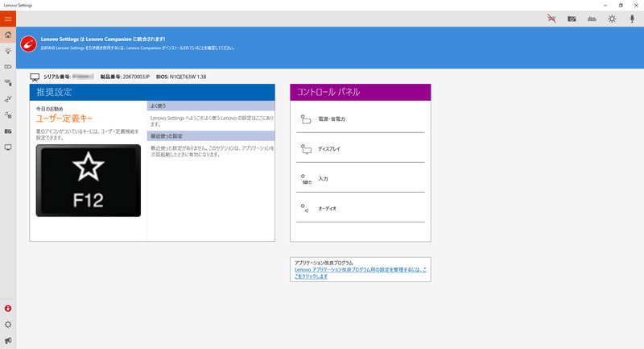
Task: Open the orange hamburger menu
Action: [8, 19]
